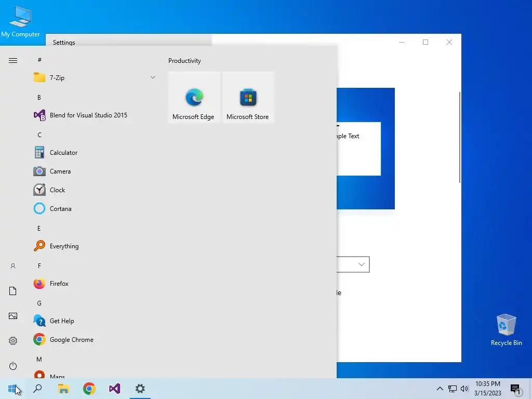Close the Settings window
Screen dimensions: 532x399
(x=449, y=42)
